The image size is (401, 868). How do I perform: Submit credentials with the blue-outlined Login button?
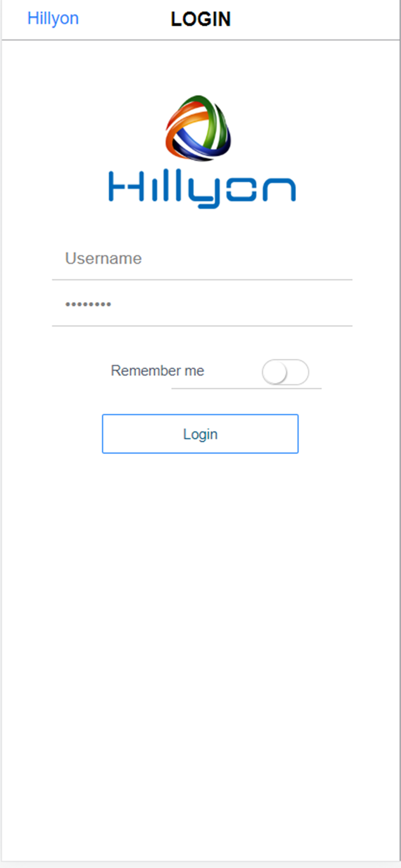200,434
